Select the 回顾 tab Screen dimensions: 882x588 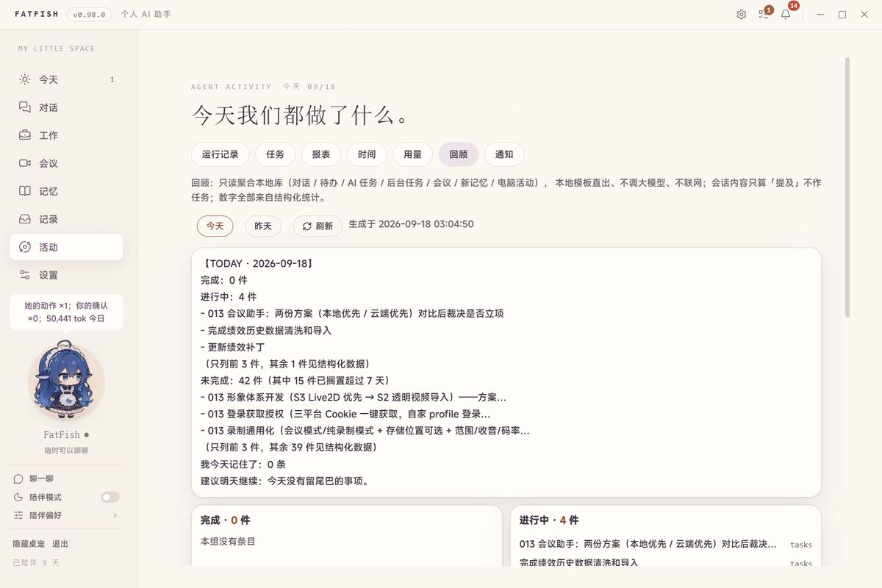pyautogui.click(x=459, y=154)
